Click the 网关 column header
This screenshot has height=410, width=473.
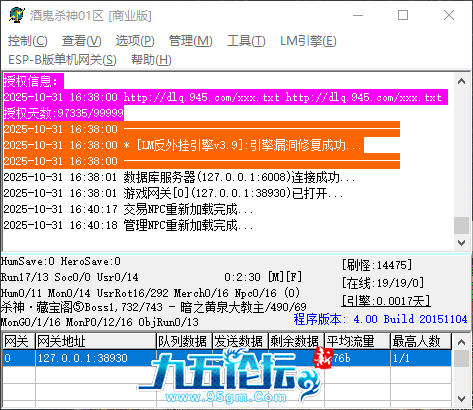(19, 341)
